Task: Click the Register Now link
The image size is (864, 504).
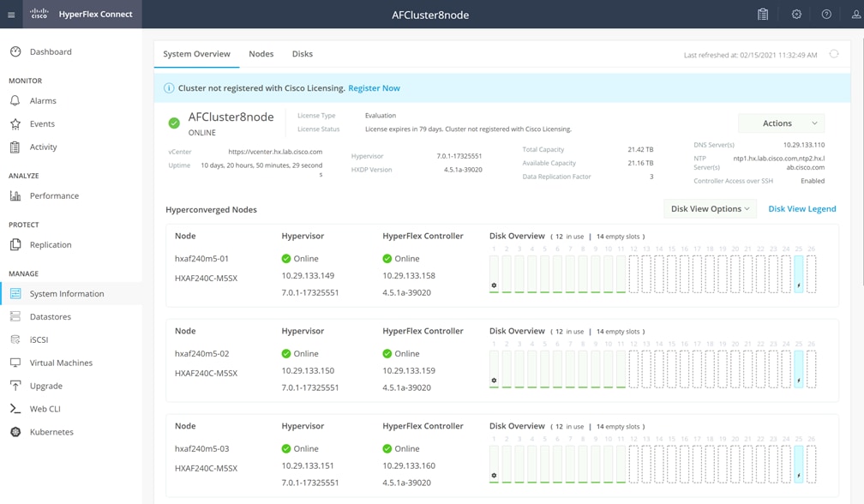Action: tap(374, 88)
